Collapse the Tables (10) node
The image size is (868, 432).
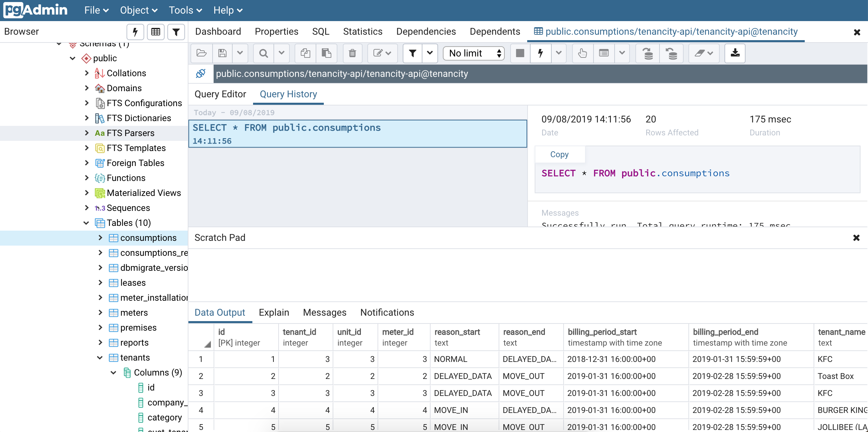pyautogui.click(x=86, y=223)
